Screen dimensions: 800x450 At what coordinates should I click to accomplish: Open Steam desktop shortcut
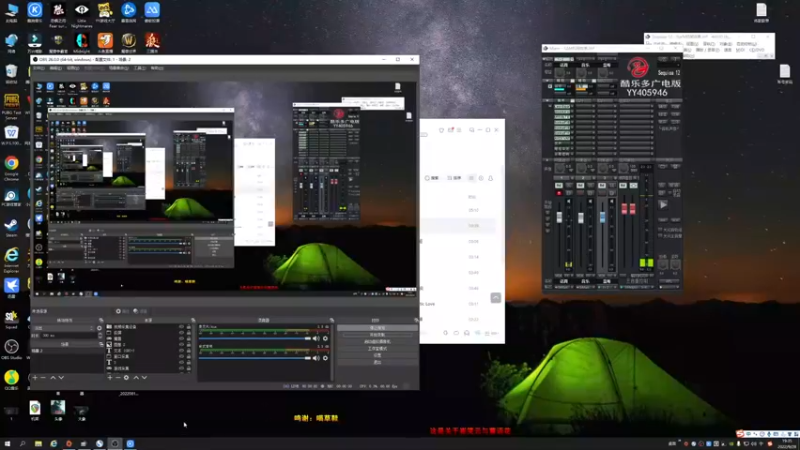click(11, 227)
